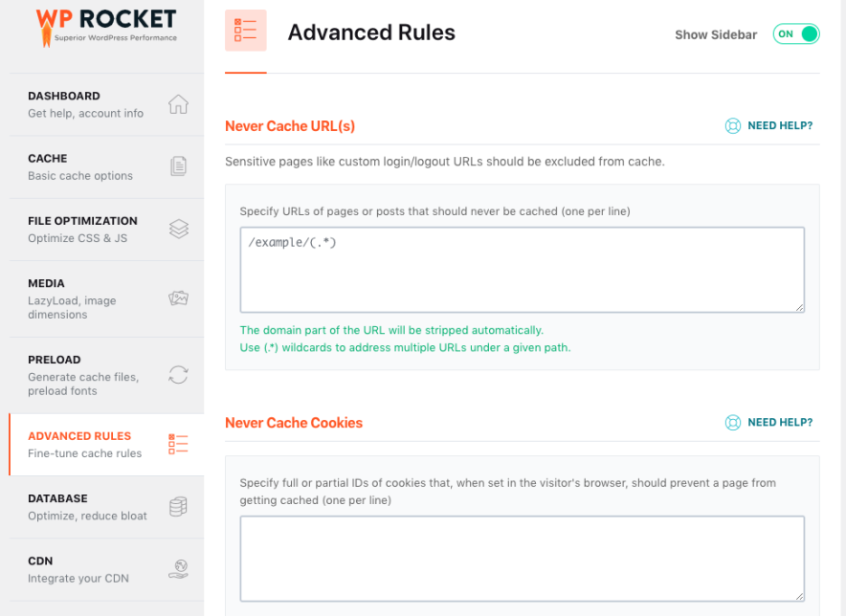Select the Advanced Rules list icon in sidebar
The width and height of the screenshot is (846, 616).
tap(179, 444)
